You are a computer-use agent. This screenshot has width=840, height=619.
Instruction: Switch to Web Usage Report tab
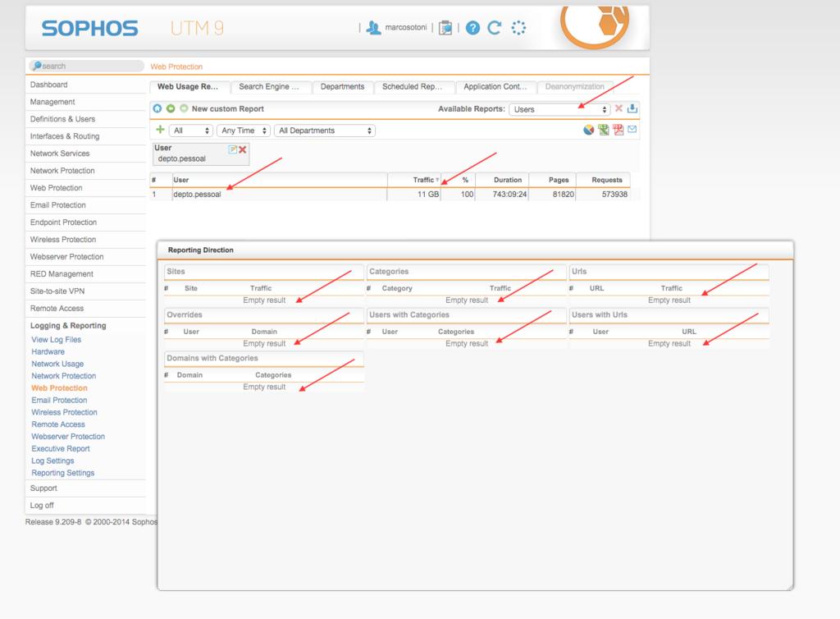[x=189, y=87]
